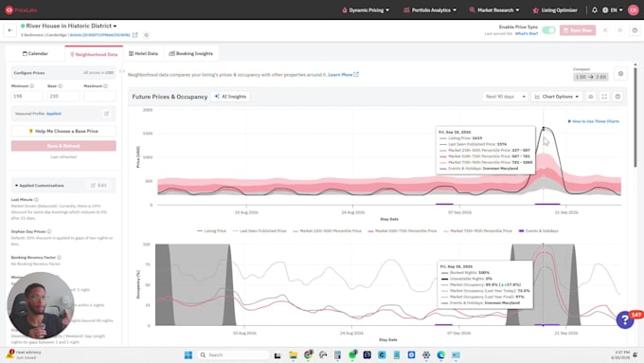The image size is (644, 363).
Task: Click the Base price info icon
Action: click(x=61, y=86)
